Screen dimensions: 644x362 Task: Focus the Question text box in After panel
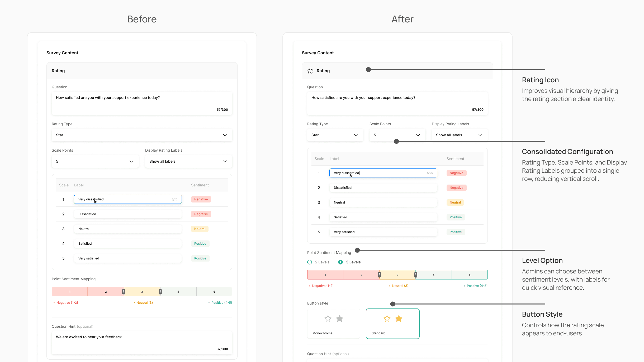tap(397, 103)
